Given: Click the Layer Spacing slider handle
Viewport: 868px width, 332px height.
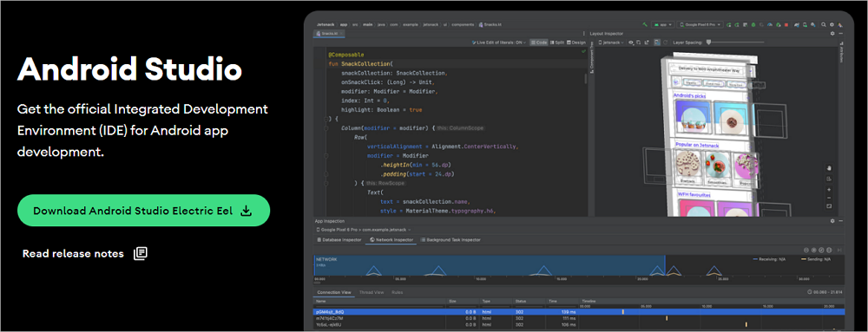Looking at the screenshot, I should tap(708, 42).
